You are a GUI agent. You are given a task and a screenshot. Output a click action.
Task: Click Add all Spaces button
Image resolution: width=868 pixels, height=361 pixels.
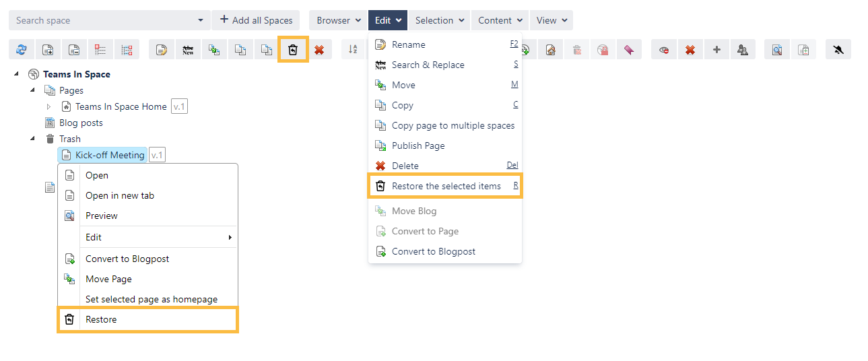(255, 20)
